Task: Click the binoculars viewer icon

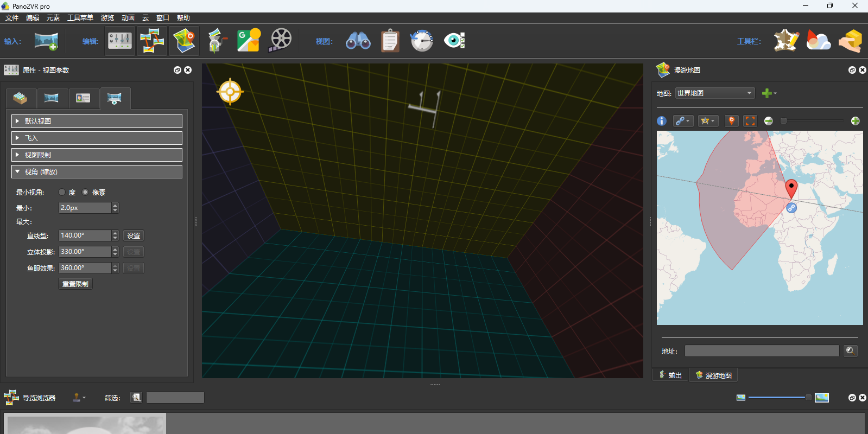Action: coord(358,41)
